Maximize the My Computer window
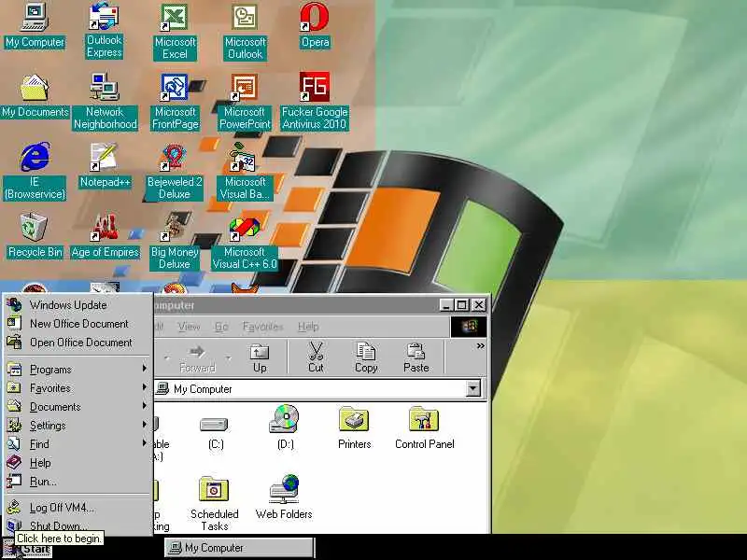Screen dimensions: 747x560 (x=461, y=305)
